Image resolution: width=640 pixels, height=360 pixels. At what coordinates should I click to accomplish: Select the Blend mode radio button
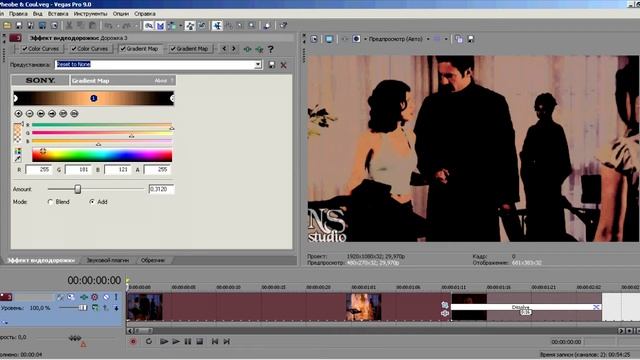pyautogui.click(x=50, y=202)
